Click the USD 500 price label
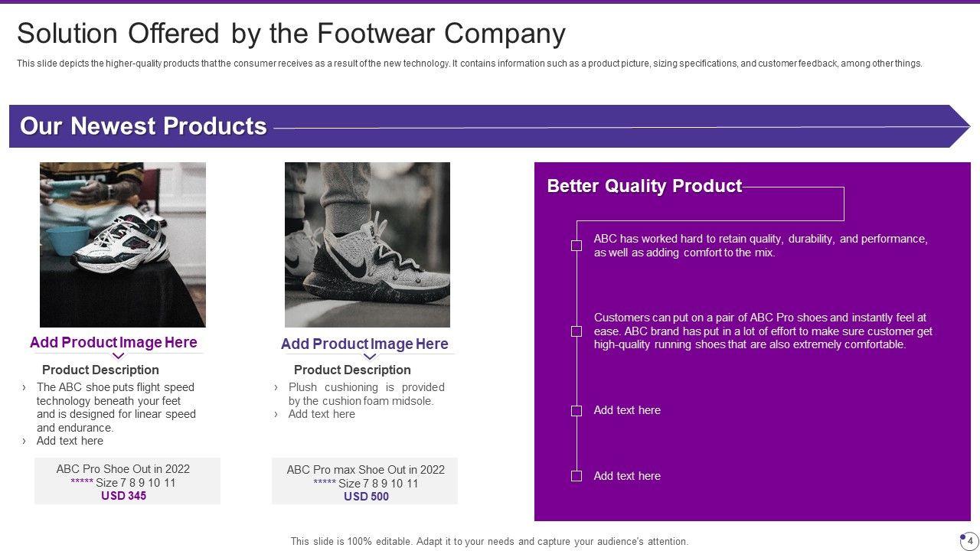 coord(366,497)
